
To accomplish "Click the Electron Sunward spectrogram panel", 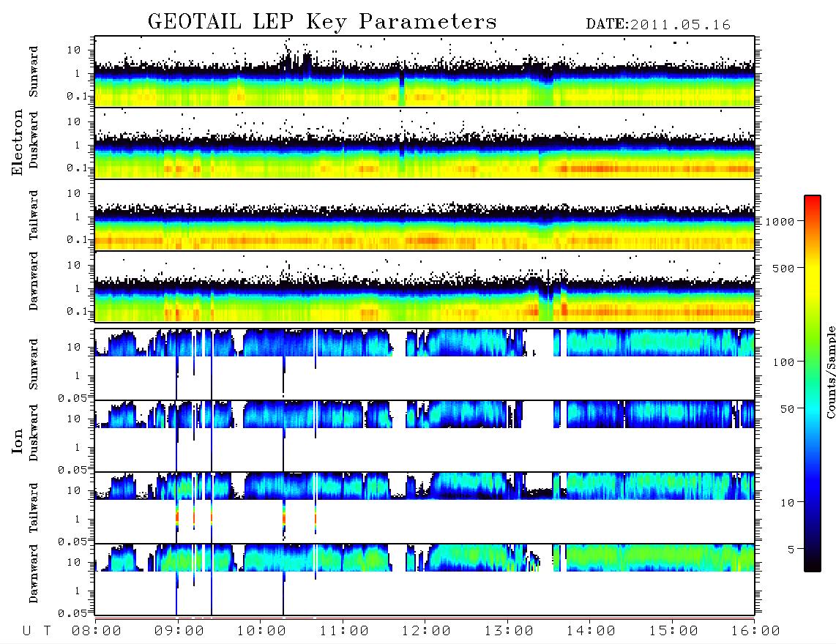I will 425,72.
